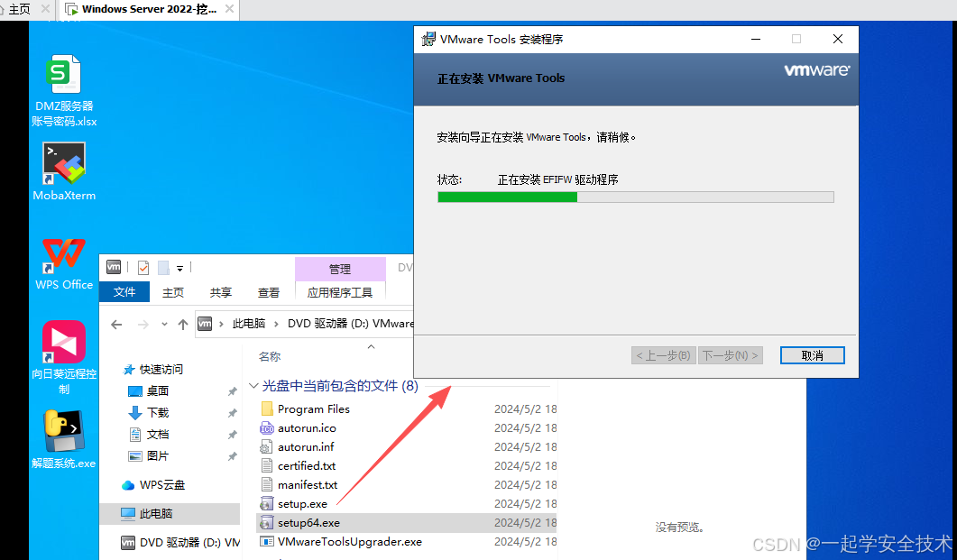The image size is (957, 560).
Task: Open the quick access toolbar customize dropdown
Action: tap(180, 269)
